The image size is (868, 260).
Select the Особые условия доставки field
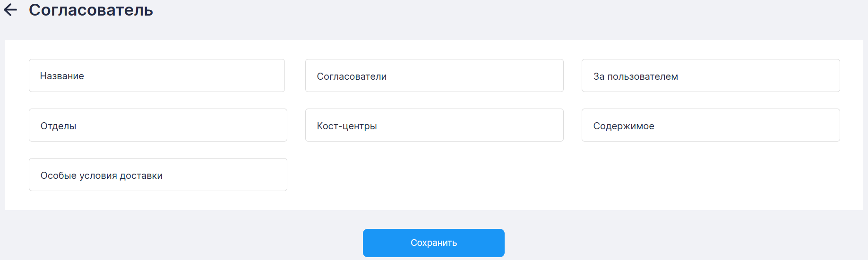coord(158,175)
